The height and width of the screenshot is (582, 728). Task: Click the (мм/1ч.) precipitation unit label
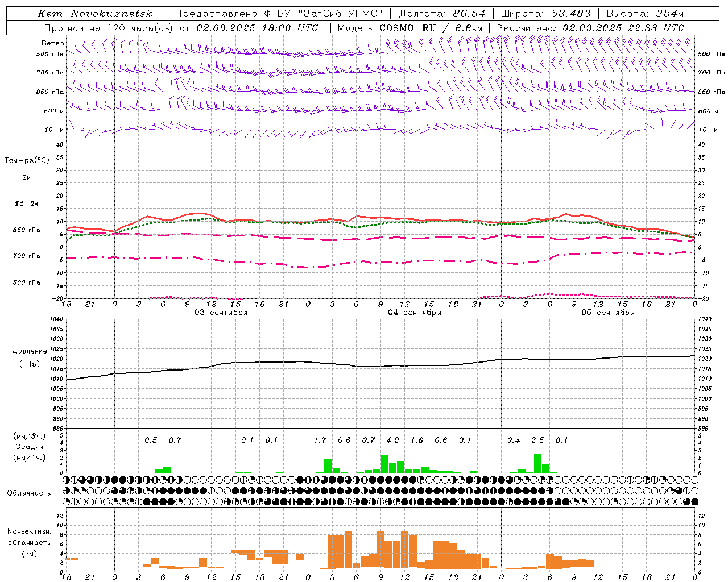click(x=30, y=458)
